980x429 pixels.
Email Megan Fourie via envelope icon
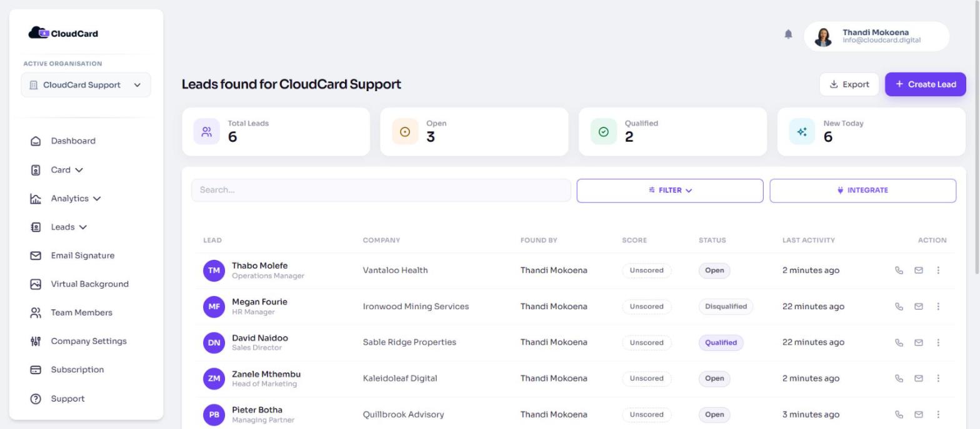pyautogui.click(x=919, y=307)
